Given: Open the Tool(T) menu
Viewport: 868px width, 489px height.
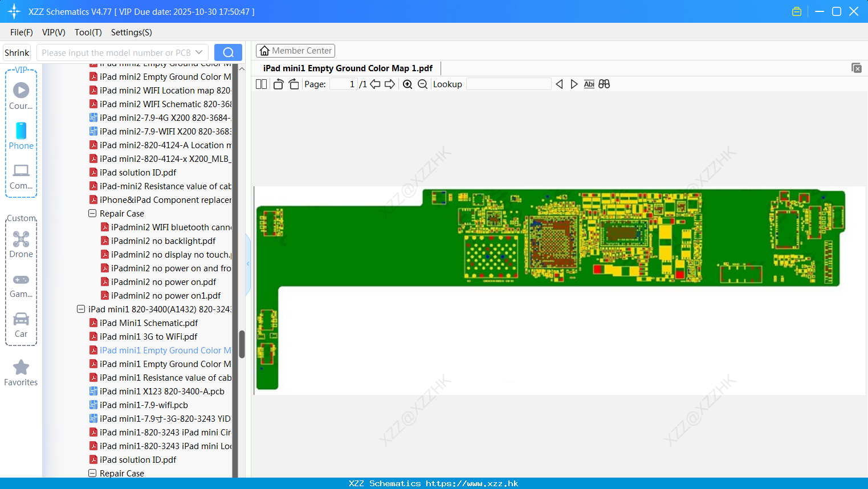Looking at the screenshot, I should 88,32.
